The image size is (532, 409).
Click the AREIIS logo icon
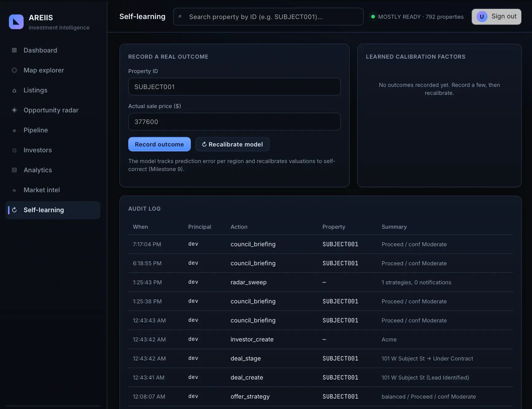point(16,22)
